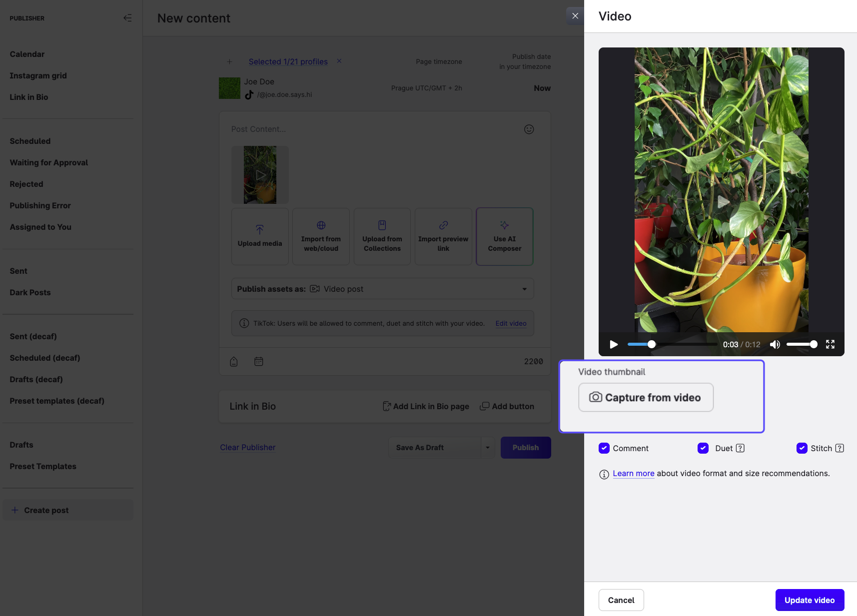Enter fullscreen video mode
The width and height of the screenshot is (857, 616).
pyautogui.click(x=830, y=344)
